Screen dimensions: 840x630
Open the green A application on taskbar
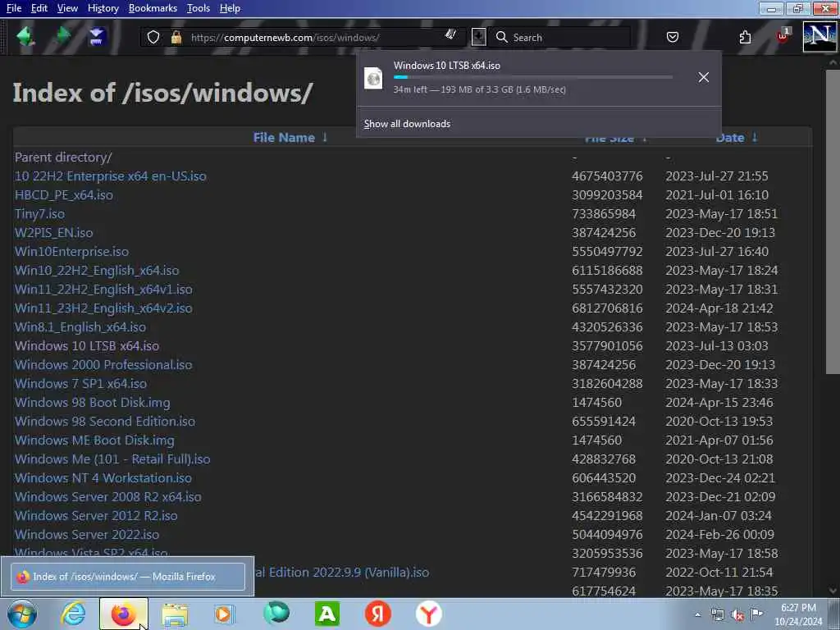[x=326, y=614]
